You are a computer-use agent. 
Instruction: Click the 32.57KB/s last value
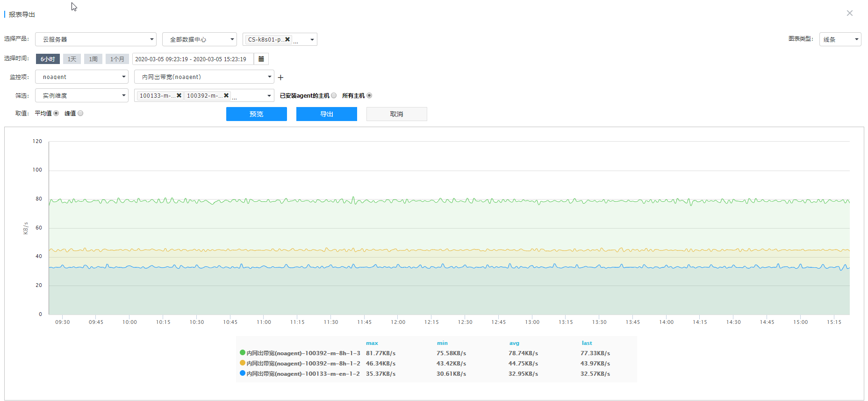595,373
